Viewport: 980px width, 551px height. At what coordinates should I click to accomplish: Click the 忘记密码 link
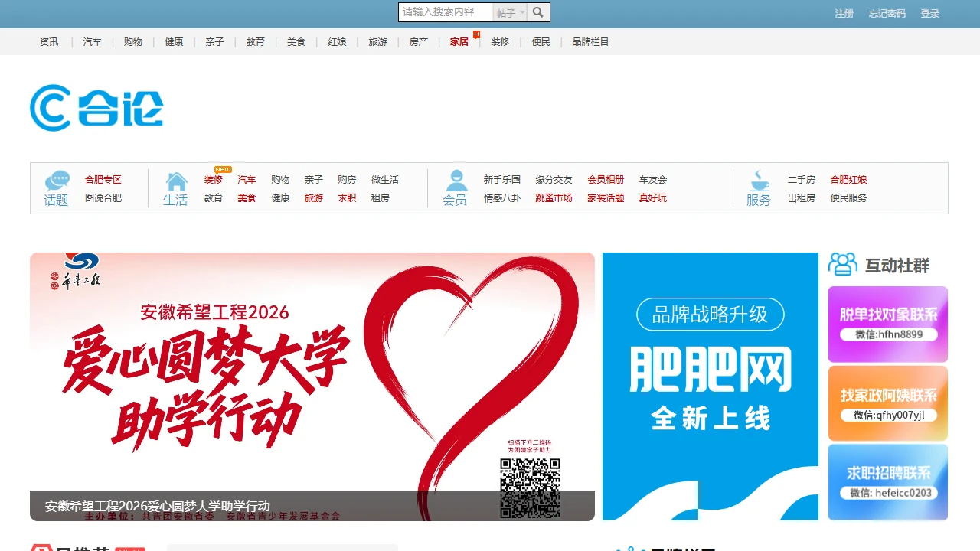pyautogui.click(x=887, y=14)
